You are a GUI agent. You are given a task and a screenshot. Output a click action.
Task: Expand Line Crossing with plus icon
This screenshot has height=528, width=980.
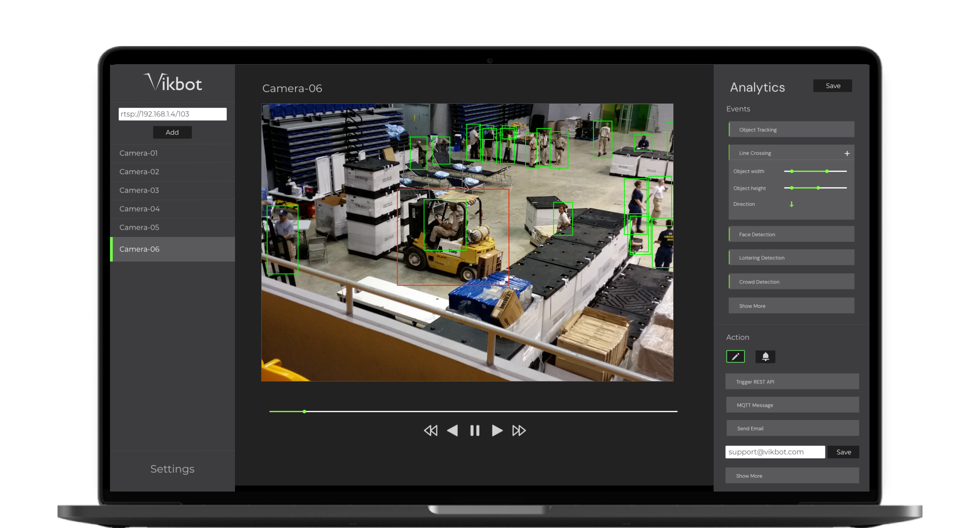[847, 153]
